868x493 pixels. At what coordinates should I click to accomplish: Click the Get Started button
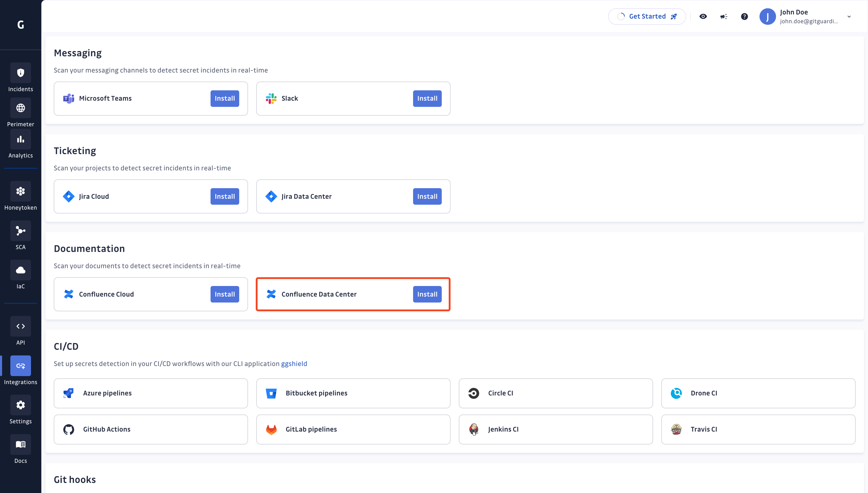coord(647,16)
